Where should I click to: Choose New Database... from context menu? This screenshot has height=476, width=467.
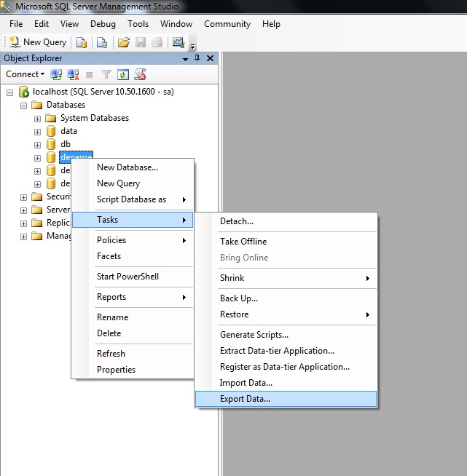[x=133, y=167]
